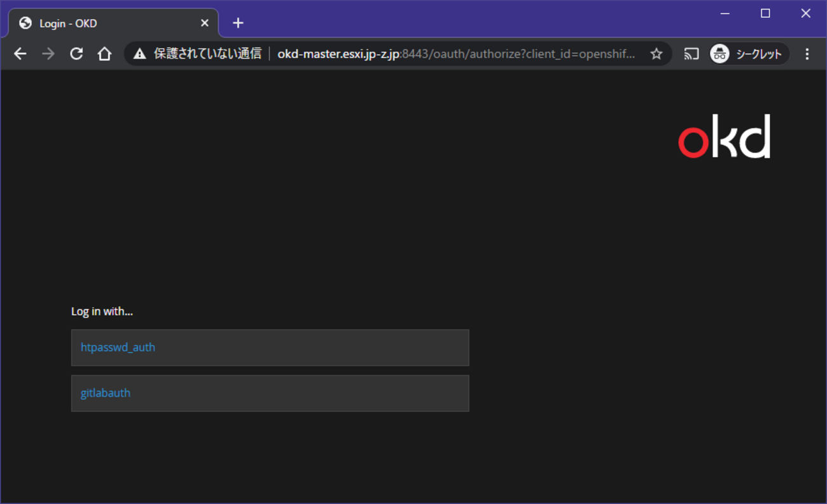827x504 pixels.
Task: Bookmark this page with the star icon
Action: [657, 54]
